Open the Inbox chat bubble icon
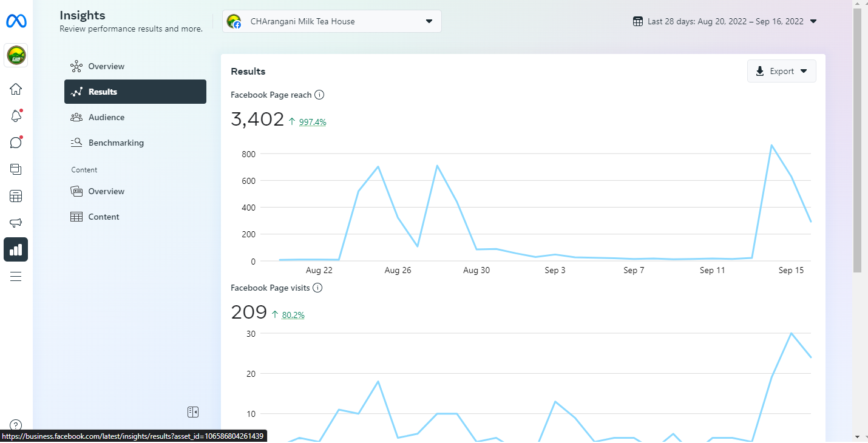Screen dimensions: 868x443 point(16,143)
